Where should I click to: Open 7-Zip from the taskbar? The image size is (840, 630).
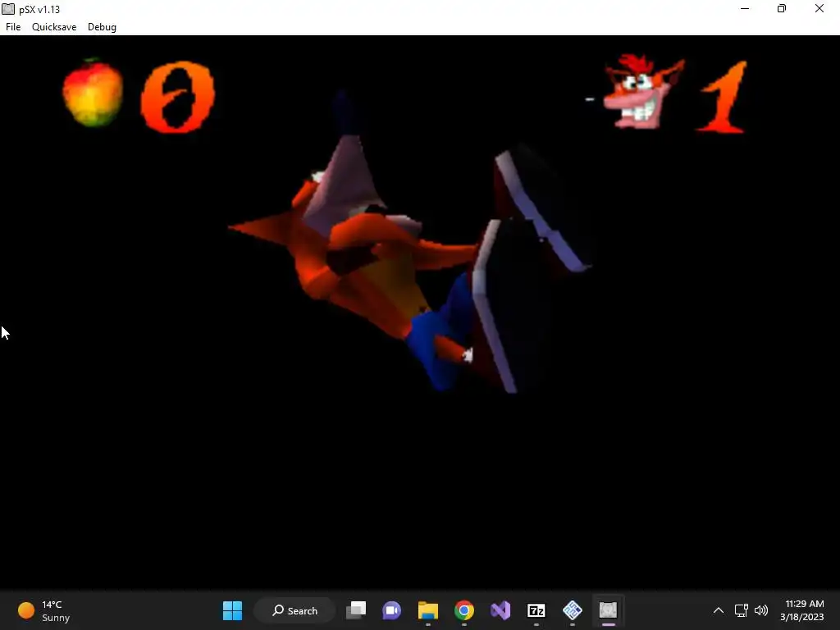click(x=536, y=610)
